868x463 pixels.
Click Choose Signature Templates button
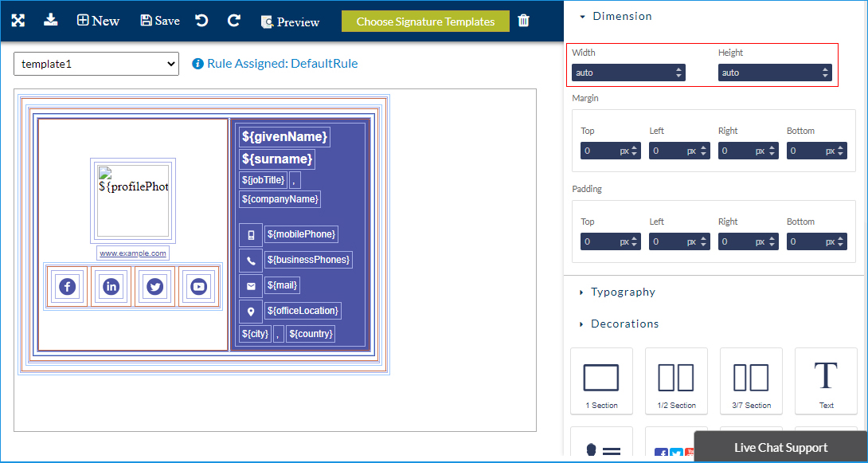[425, 22]
